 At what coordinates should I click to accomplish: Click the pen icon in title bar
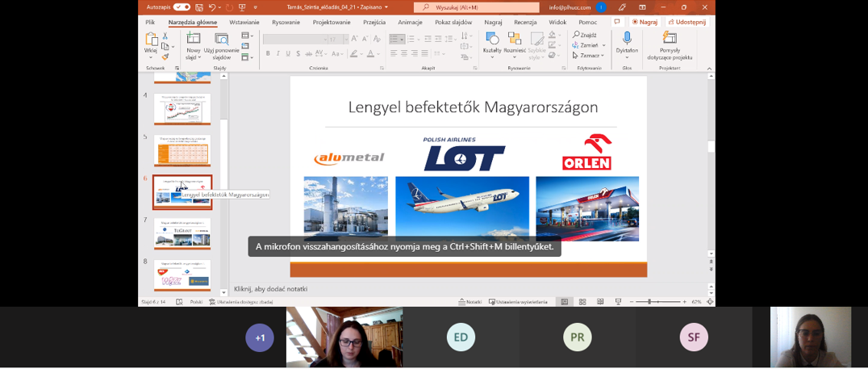point(622,7)
